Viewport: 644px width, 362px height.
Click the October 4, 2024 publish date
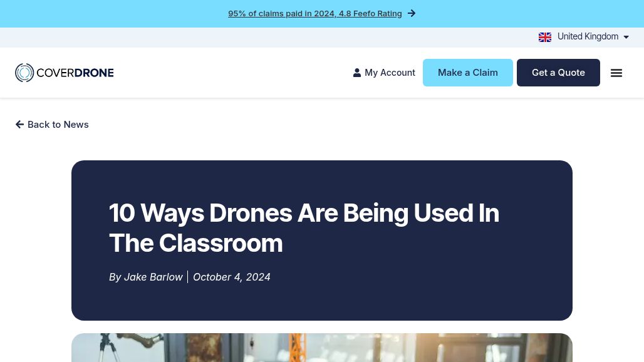(232, 277)
